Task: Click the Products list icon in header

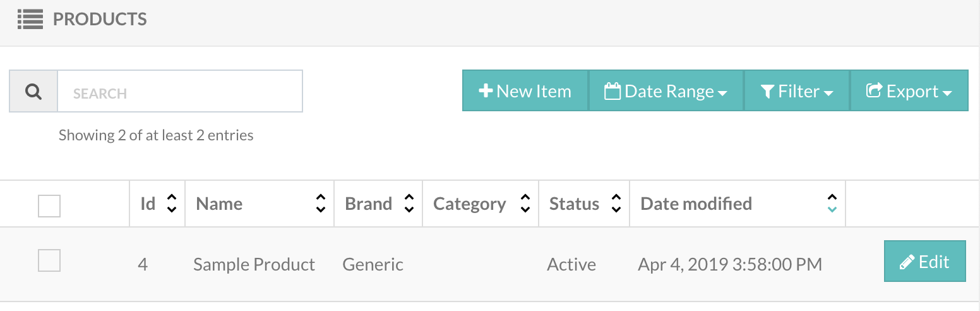Action: click(x=30, y=20)
